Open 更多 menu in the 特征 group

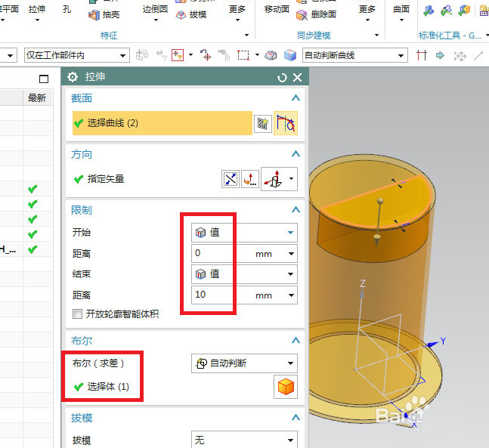click(237, 13)
